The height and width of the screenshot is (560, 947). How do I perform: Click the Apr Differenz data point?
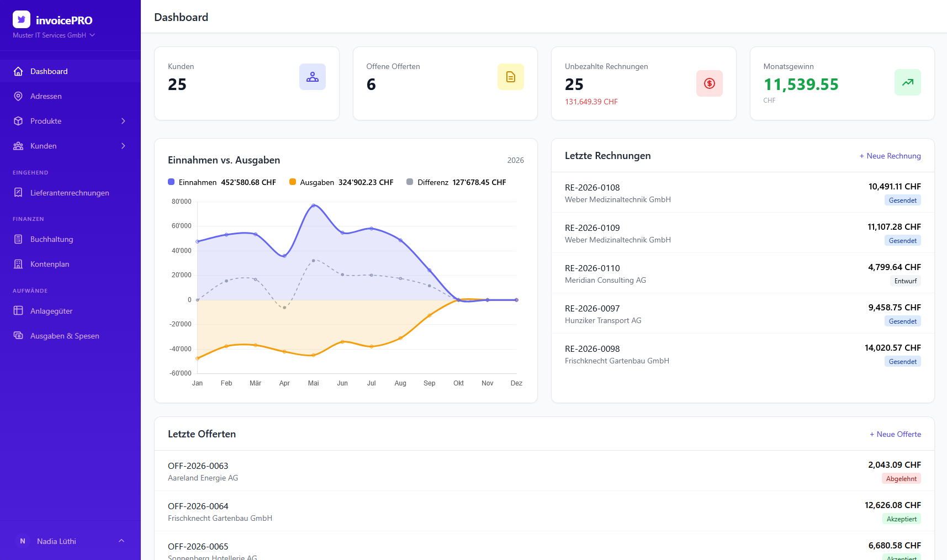point(284,308)
